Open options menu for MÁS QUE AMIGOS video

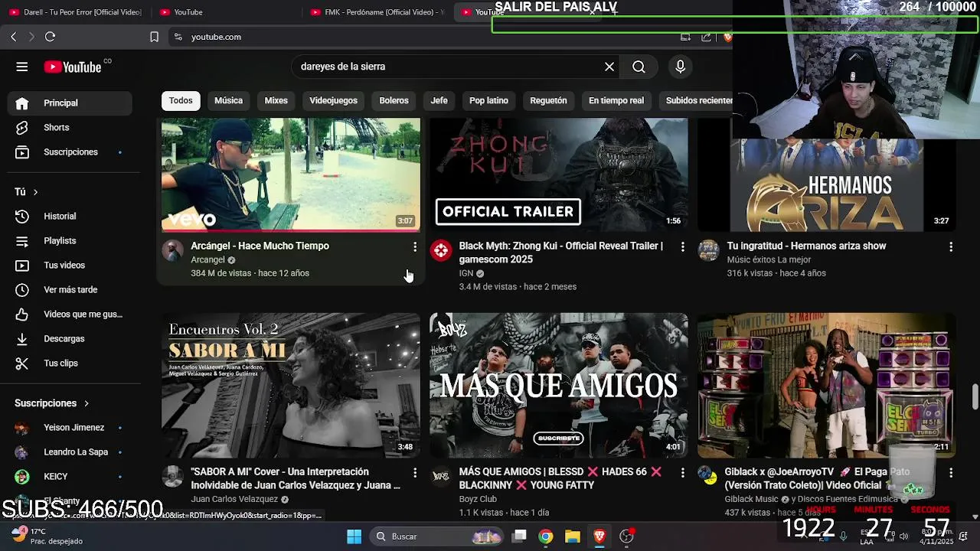(683, 472)
